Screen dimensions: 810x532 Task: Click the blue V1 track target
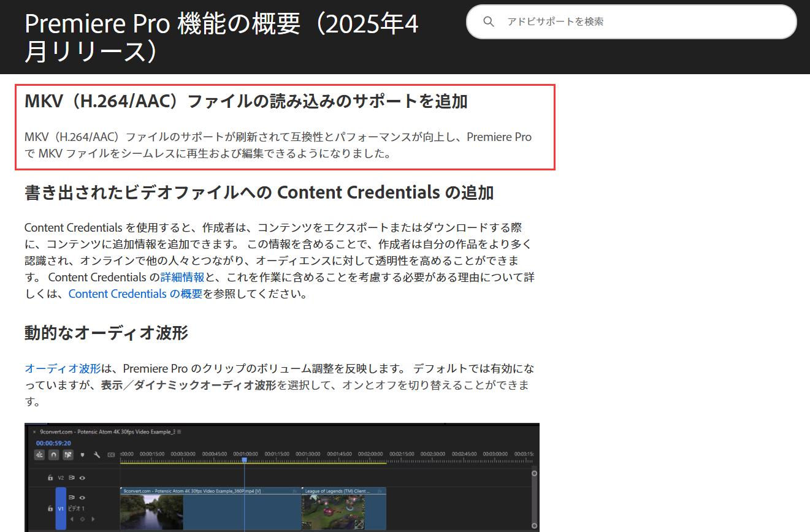[61, 508]
